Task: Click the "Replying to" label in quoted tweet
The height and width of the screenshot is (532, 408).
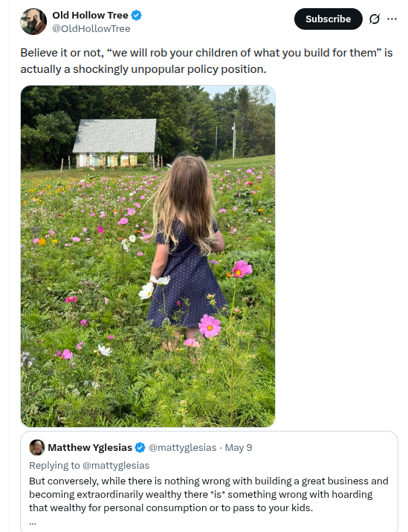Action: point(54,466)
